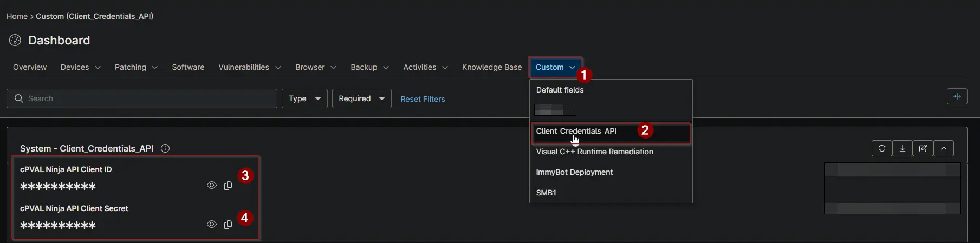
Task: Expand the Devices tab menu
Action: 81,67
